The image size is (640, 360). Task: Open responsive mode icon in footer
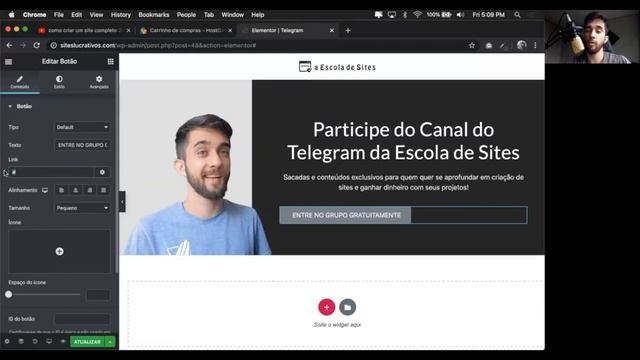49,341
